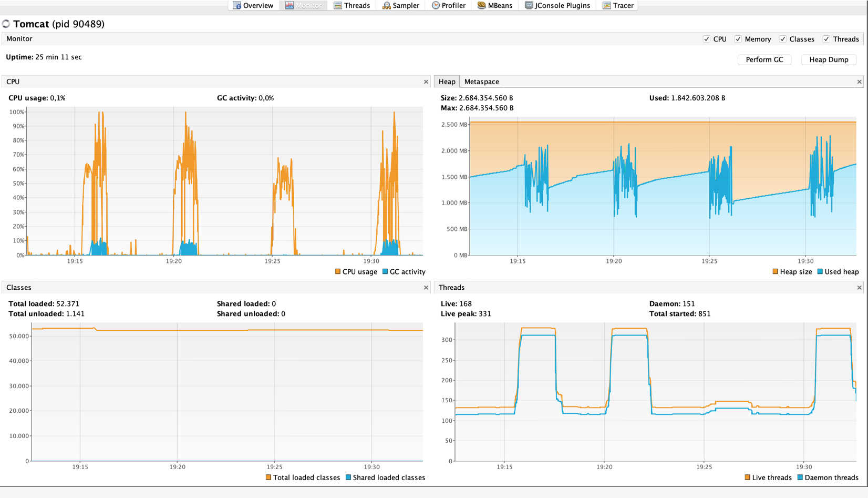The image size is (868, 498).
Task: Click the 'Total started: 851' value
Action: point(680,313)
